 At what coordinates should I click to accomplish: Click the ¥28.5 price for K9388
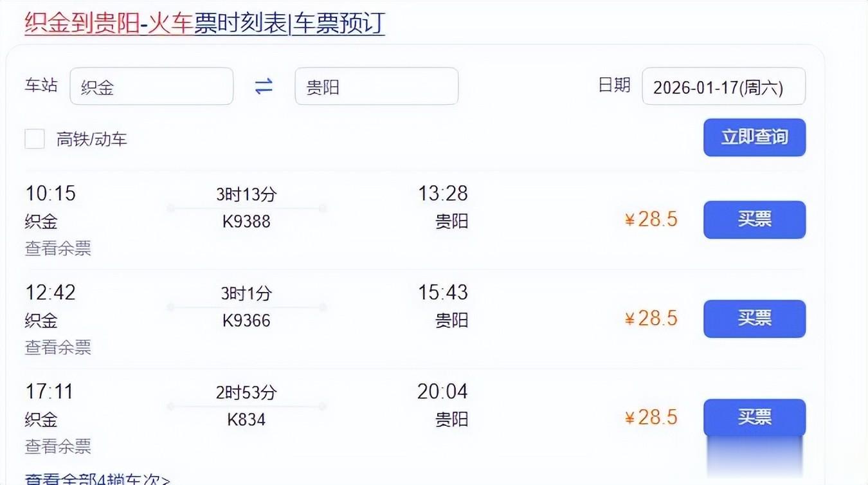coord(651,219)
